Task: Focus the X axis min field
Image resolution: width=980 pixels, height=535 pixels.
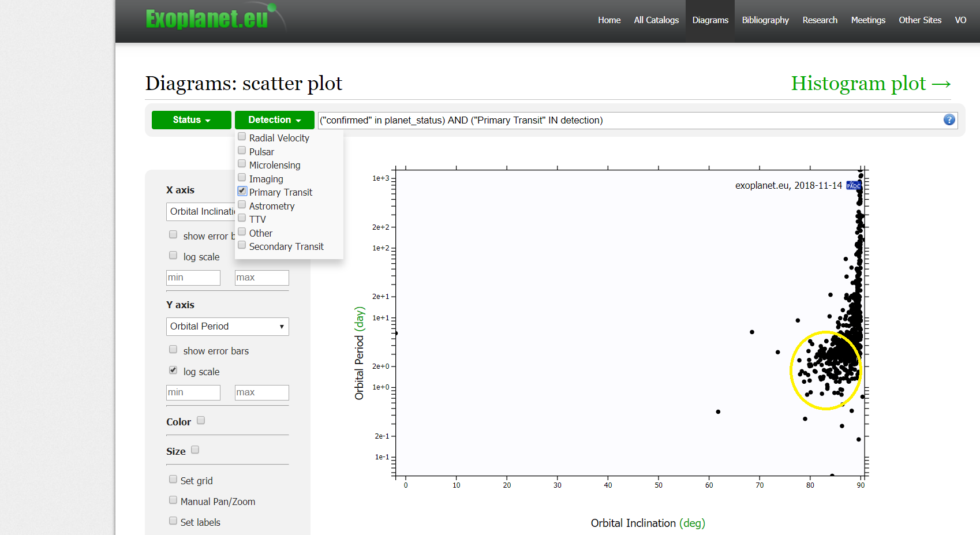Action: coord(193,278)
